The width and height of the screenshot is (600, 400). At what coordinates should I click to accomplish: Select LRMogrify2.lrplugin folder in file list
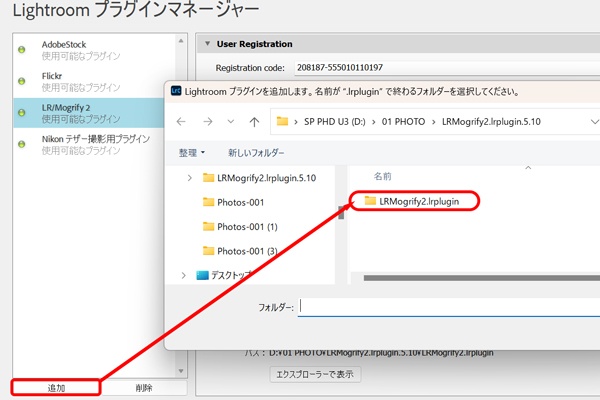point(412,201)
